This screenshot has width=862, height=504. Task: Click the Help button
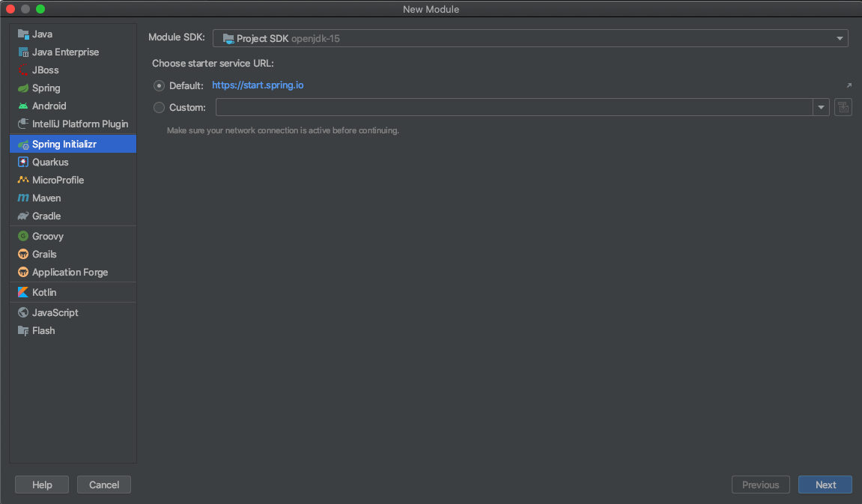click(x=42, y=485)
